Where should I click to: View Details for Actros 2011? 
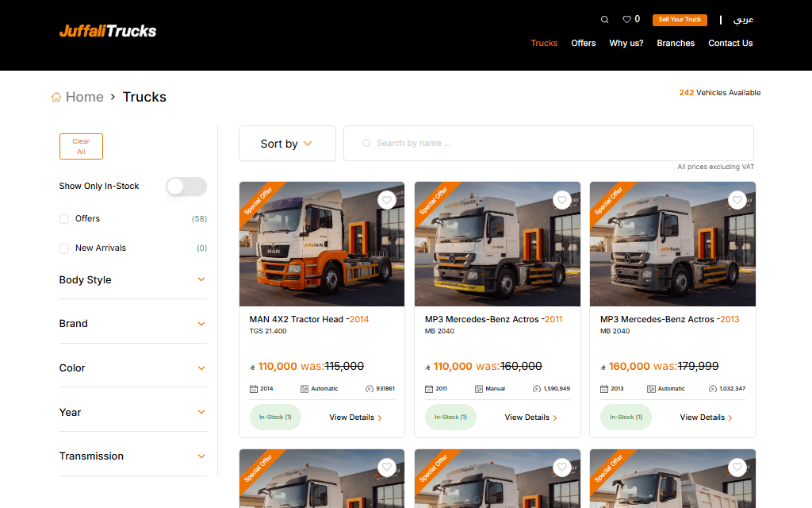[530, 418]
